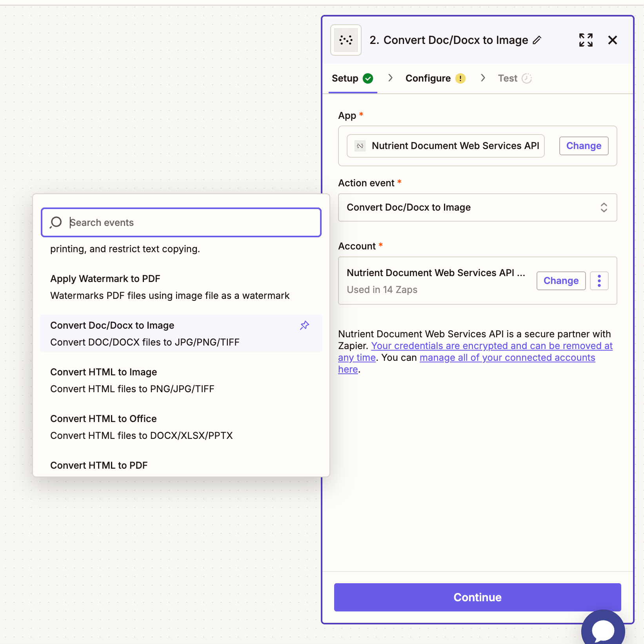
Task: Switch to the Test tab
Action: tap(515, 78)
